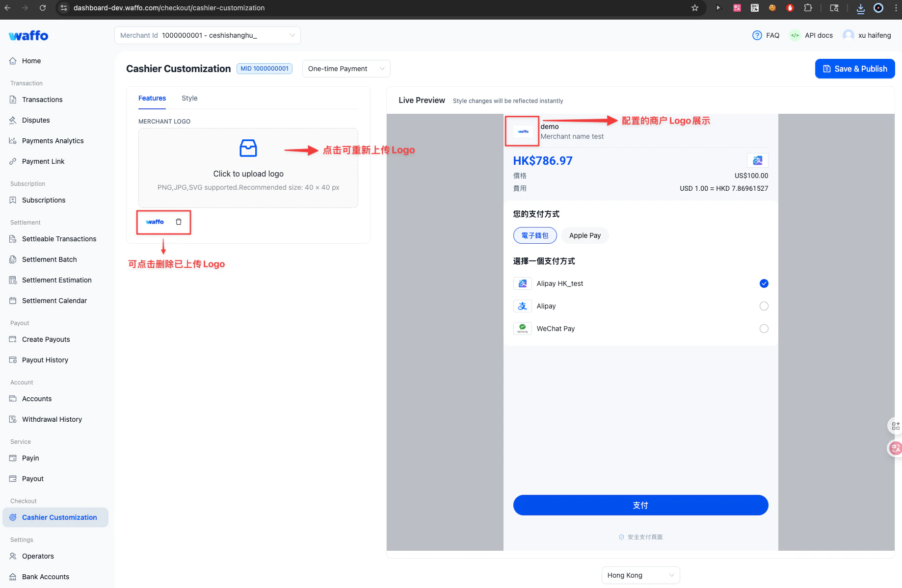The width and height of the screenshot is (902, 588).
Task: Click the 支付 pay button
Action: pyautogui.click(x=641, y=505)
